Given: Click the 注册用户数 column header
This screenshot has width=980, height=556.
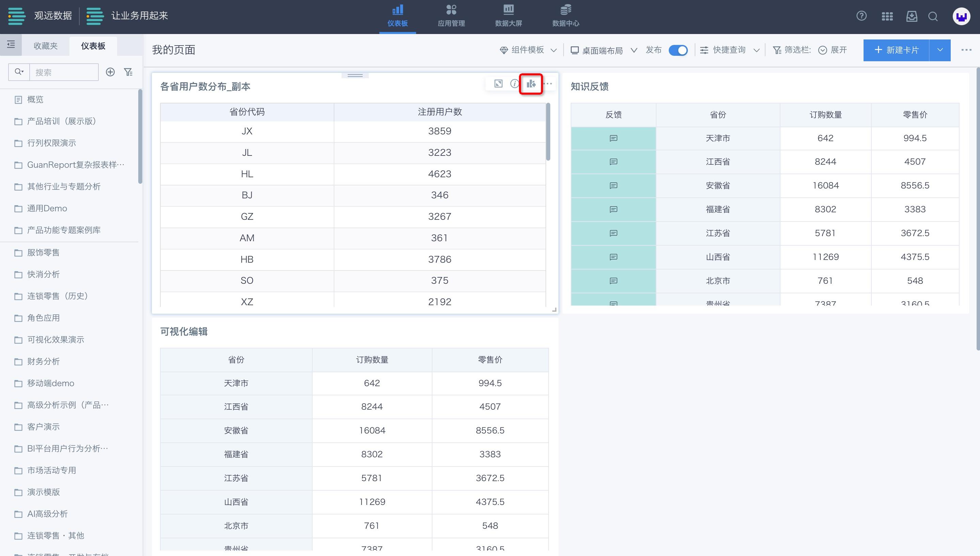Looking at the screenshot, I should click(x=440, y=112).
